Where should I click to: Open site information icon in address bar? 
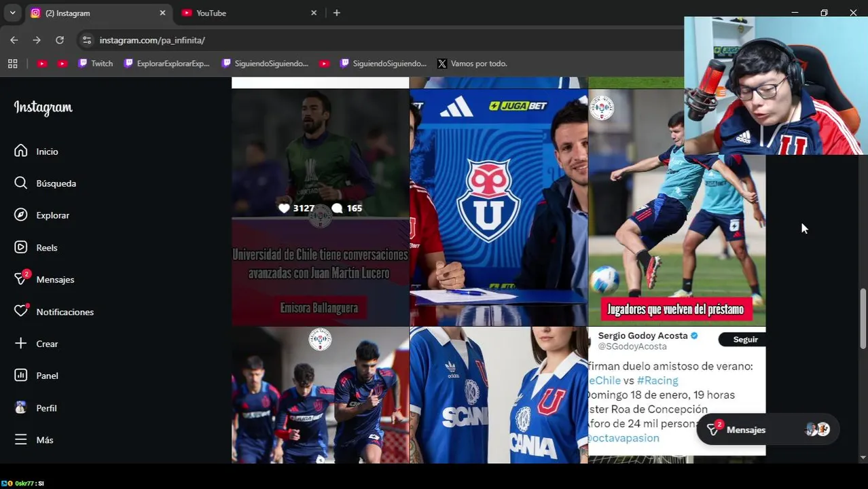pos(86,40)
